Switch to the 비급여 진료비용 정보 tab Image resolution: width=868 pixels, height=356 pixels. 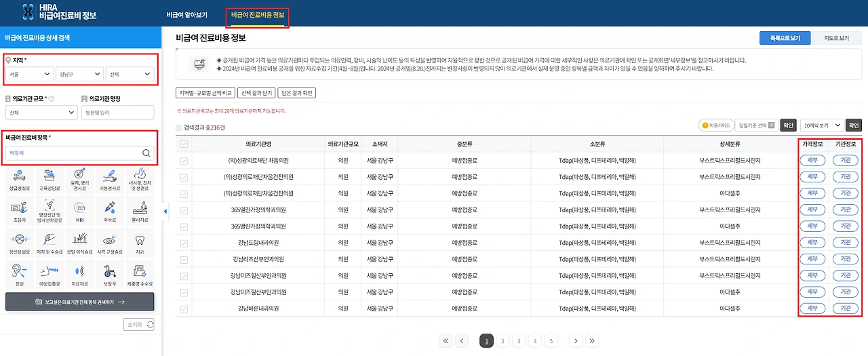coord(257,14)
